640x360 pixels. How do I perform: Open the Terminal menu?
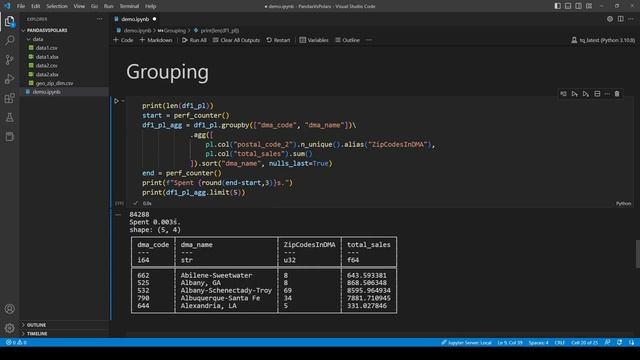(129, 6)
